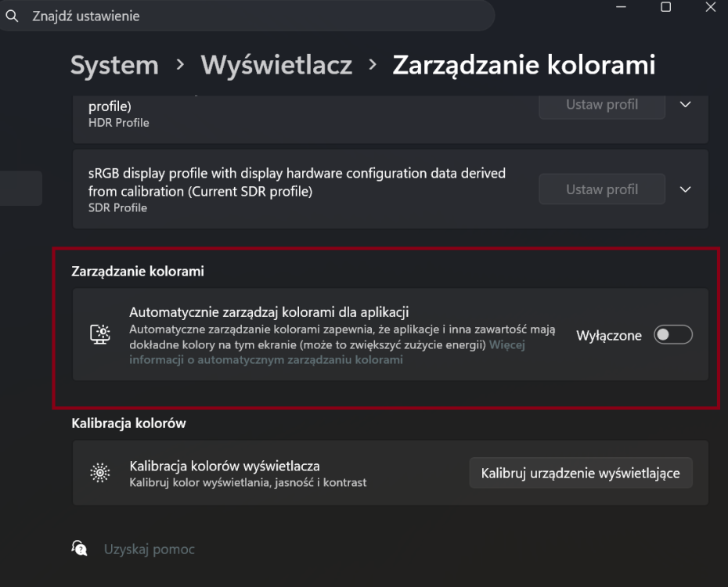Screen dimensions: 728x587
Task: Click the monitor color management icon
Action: 100,334
